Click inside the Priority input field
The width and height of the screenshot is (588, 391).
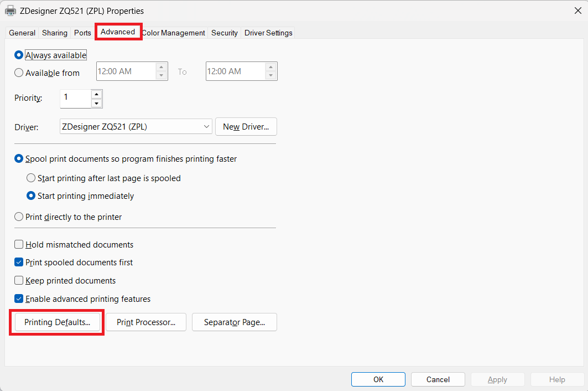click(x=75, y=98)
